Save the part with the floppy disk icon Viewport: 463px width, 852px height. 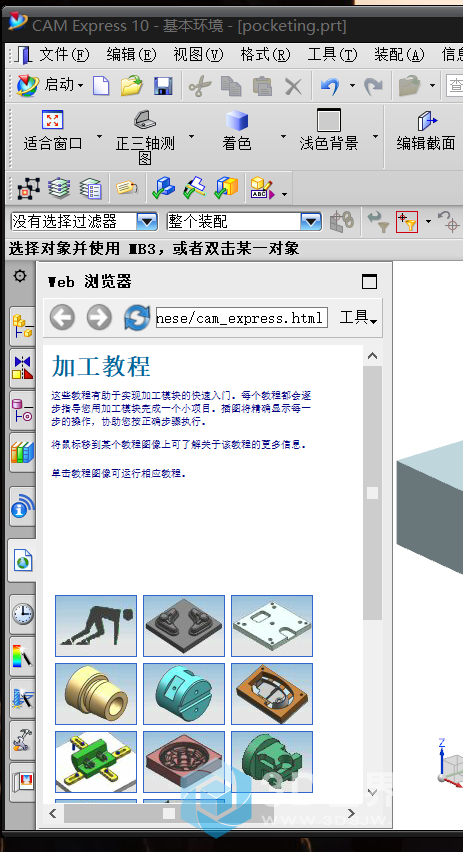pyautogui.click(x=163, y=86)
